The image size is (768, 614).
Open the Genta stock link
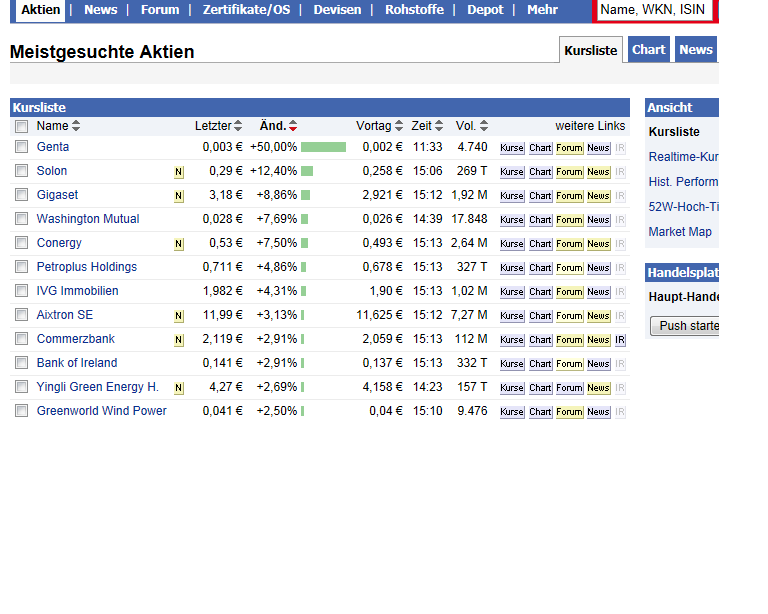(x=53, y=147)
